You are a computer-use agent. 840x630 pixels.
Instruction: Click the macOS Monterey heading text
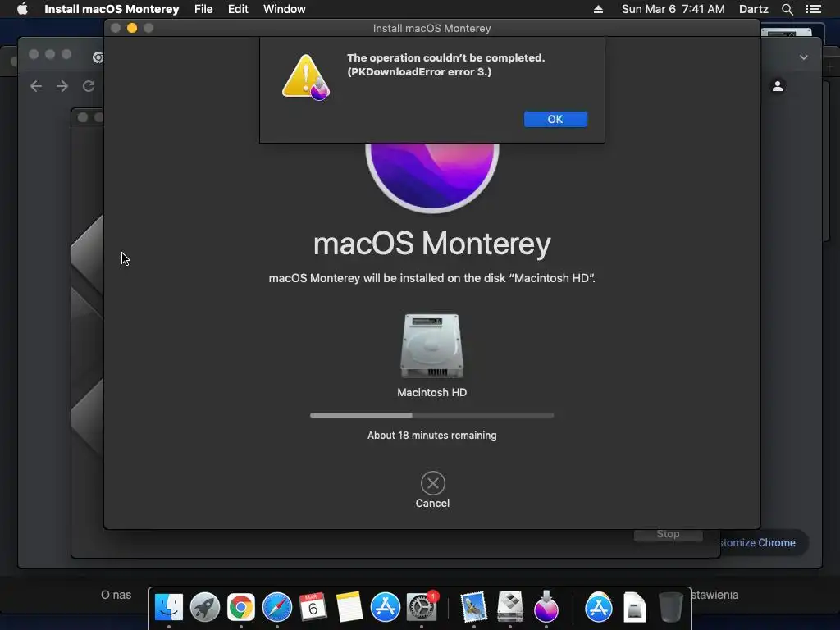(431, 244)
